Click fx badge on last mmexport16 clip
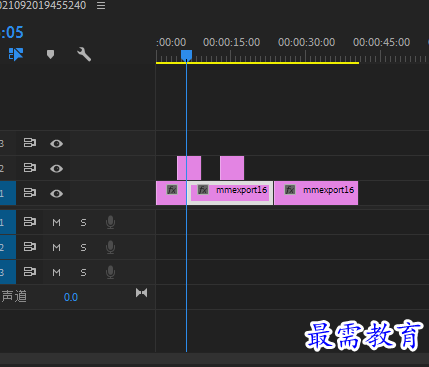 [290, 190]
